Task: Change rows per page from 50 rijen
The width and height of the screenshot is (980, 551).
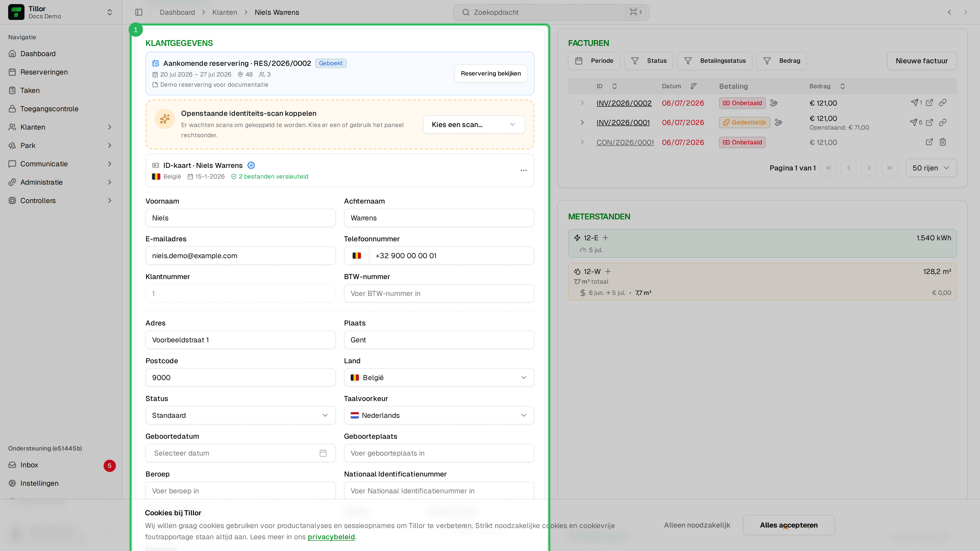Action: tap(931, 168)
